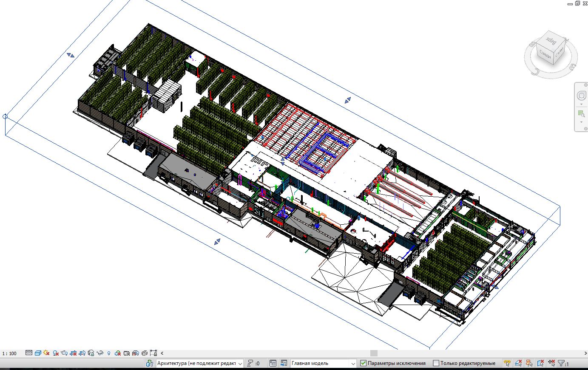
Task: Click section box rotate handle at left corner
Action: pos(5,116)
